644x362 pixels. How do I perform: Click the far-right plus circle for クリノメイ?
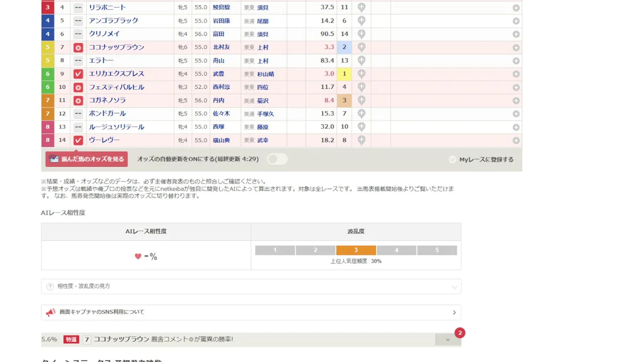(x=516, y=34)
